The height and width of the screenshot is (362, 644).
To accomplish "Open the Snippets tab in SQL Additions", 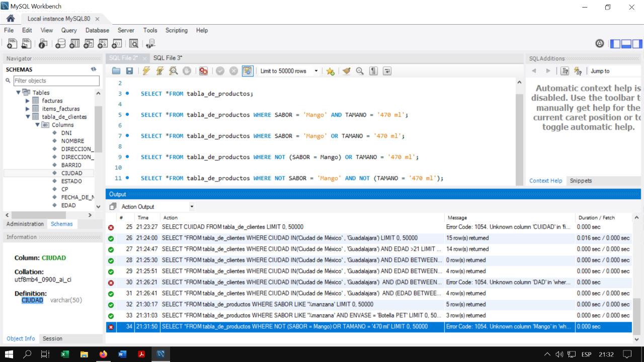I will pos(581,180).
